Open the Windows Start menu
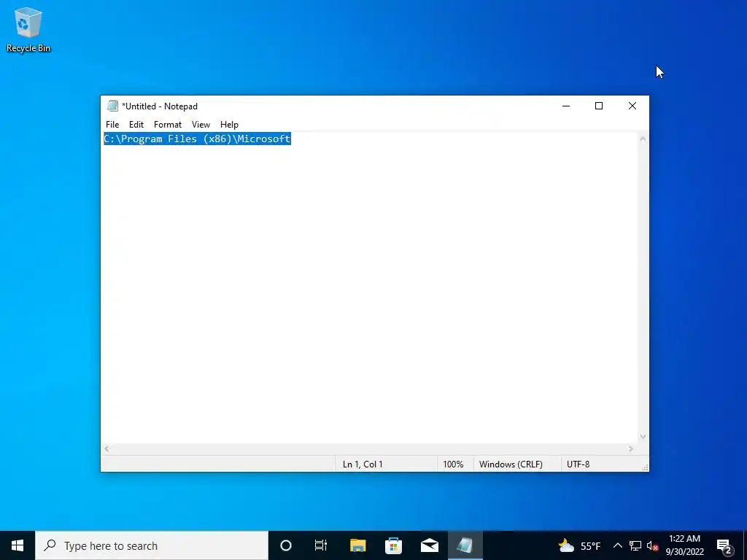The height and width of the screenshot is (560, 747). pyautogui.click(x=18, y=545)
